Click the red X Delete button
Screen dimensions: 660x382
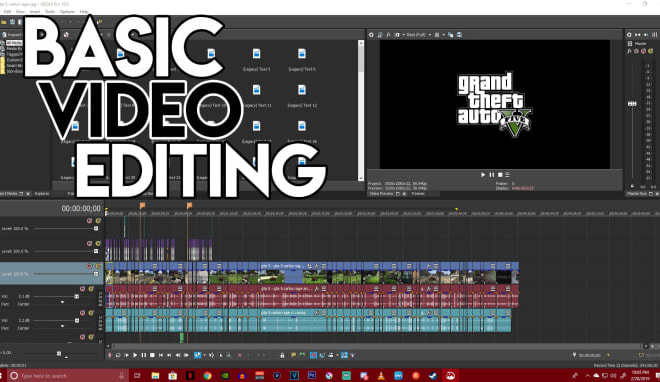click(240, 355)
